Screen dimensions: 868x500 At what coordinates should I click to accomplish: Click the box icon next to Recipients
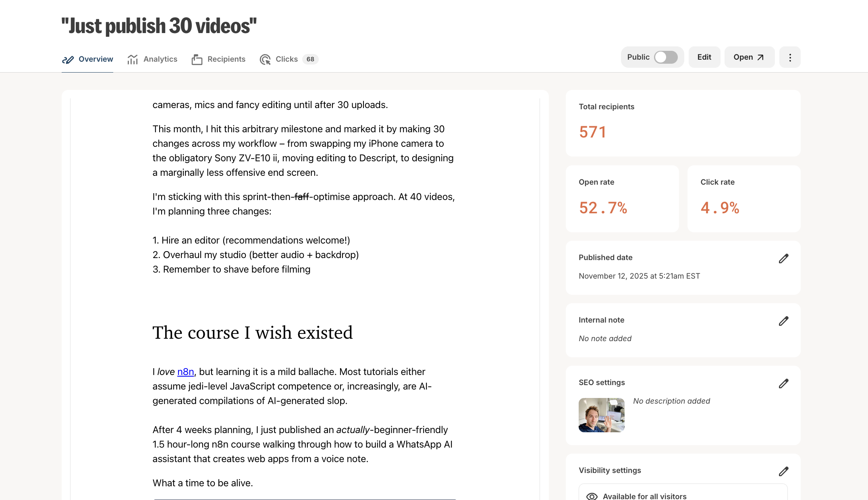[196, 59]
